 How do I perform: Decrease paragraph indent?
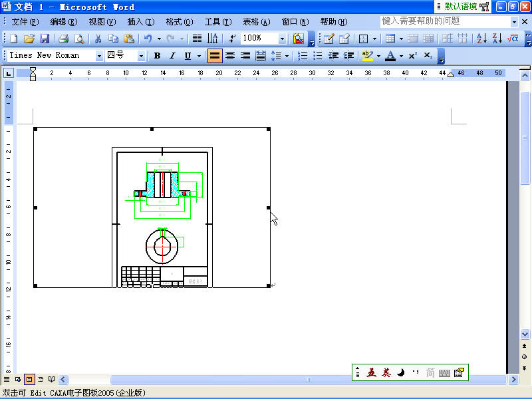[x=334, y=56]
